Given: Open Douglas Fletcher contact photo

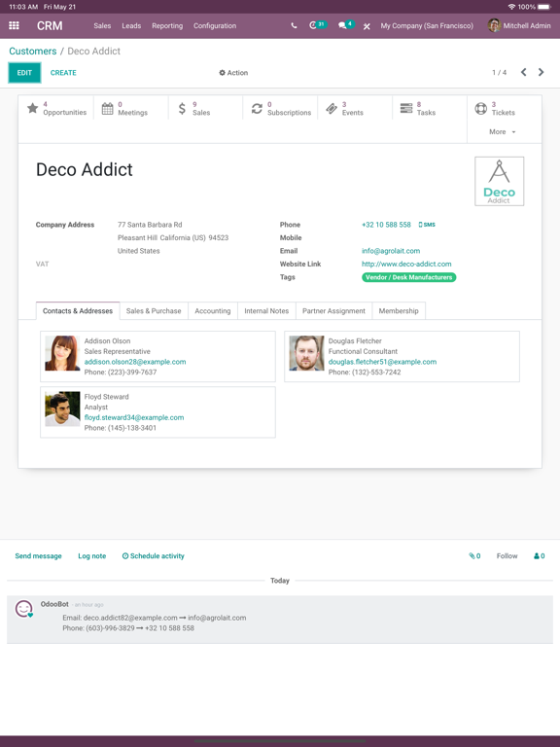Looking at the screenshot, I should point(306,353).
